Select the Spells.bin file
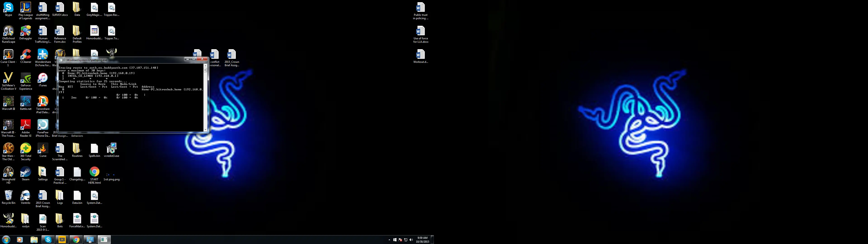Viewport: 868px width, 244px height. pos(94,150)
